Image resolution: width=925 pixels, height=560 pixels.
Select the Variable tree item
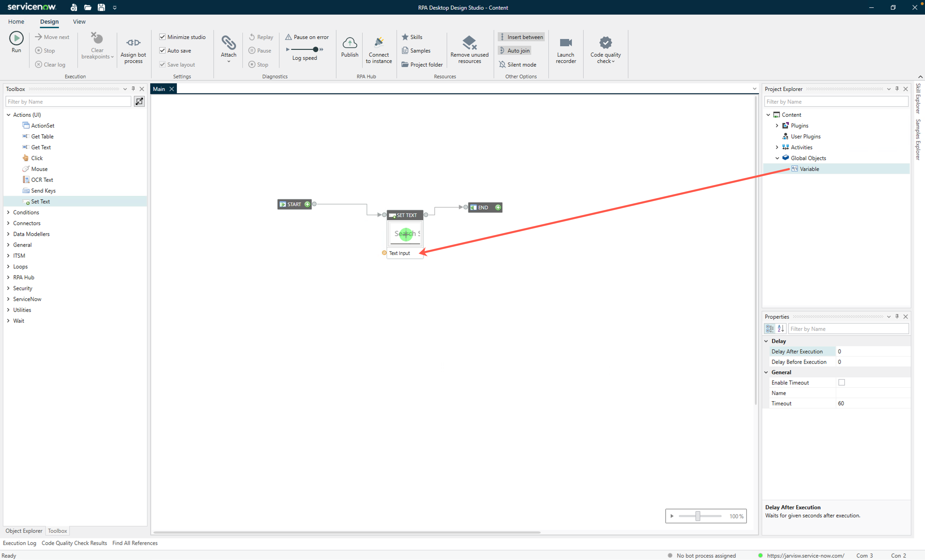pos(809,169)
